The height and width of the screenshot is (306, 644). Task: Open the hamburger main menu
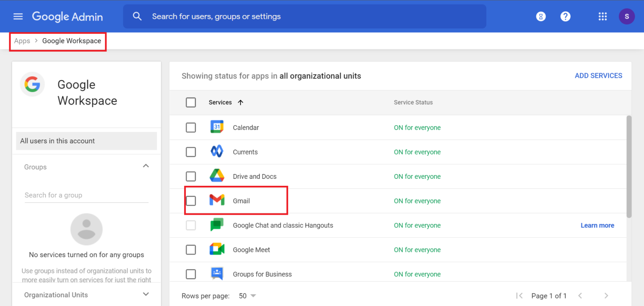point(18,16)
